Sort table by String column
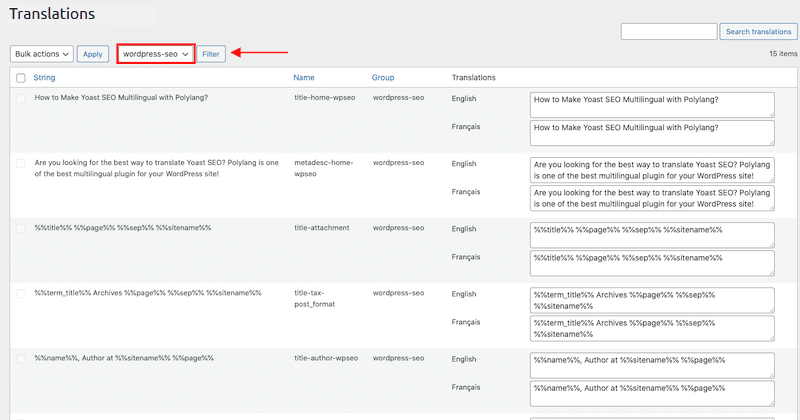800x420 pixels. [44, 78]
